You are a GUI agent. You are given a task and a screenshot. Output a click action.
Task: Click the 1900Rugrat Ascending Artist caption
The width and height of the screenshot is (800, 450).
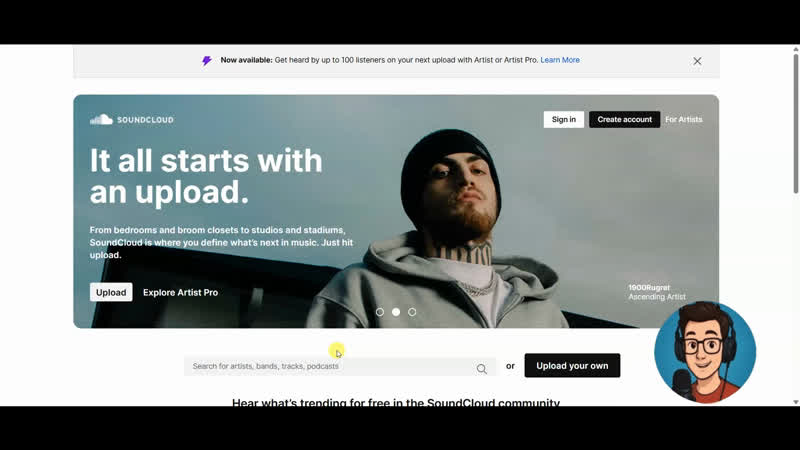[x=657, y=292]
